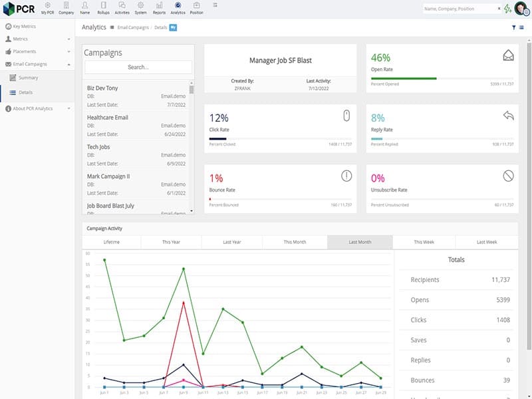Switch to the This Year activity tab
532x399 pixels.
pos(171,242)
